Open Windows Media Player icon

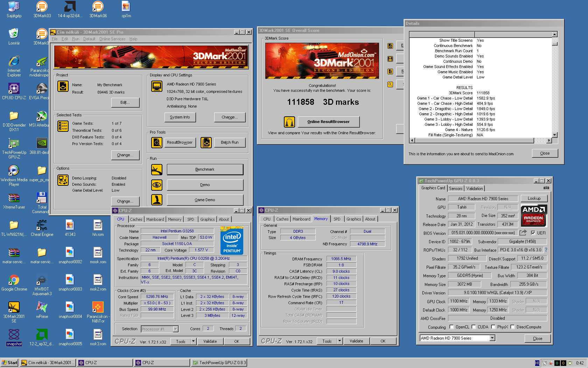click(14, 176)
